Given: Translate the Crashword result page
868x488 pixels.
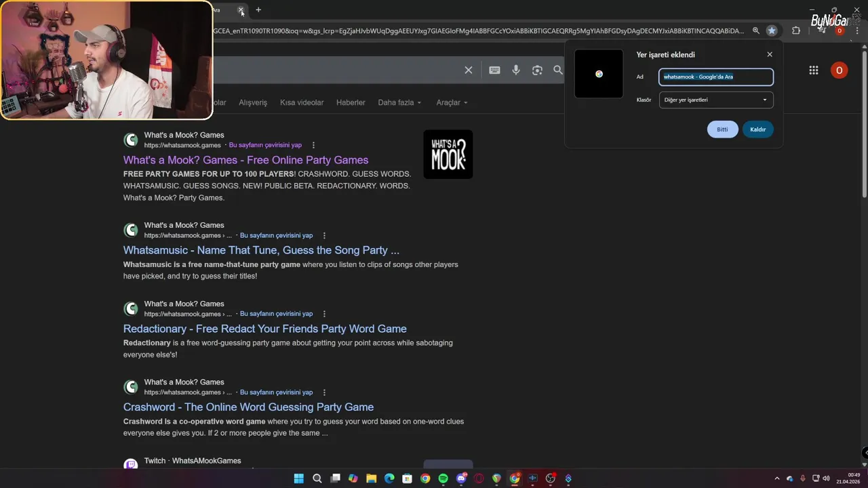Looking at the screenshot, I should (x=276, y=392).
